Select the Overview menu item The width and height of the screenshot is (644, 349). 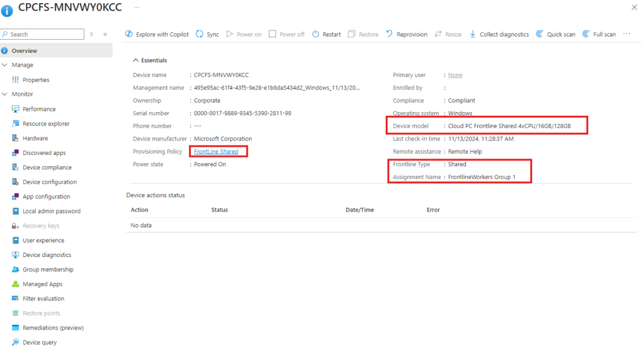(x=25, y=50)
